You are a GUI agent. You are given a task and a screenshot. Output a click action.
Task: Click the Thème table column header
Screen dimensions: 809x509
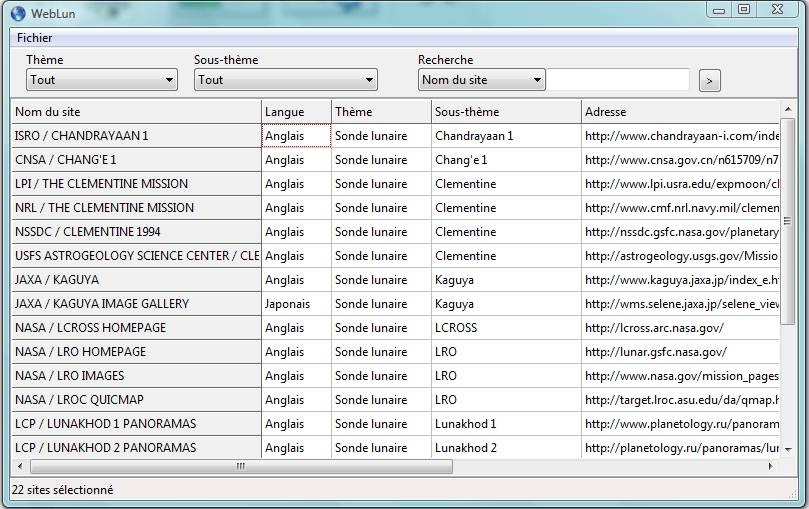381,112
